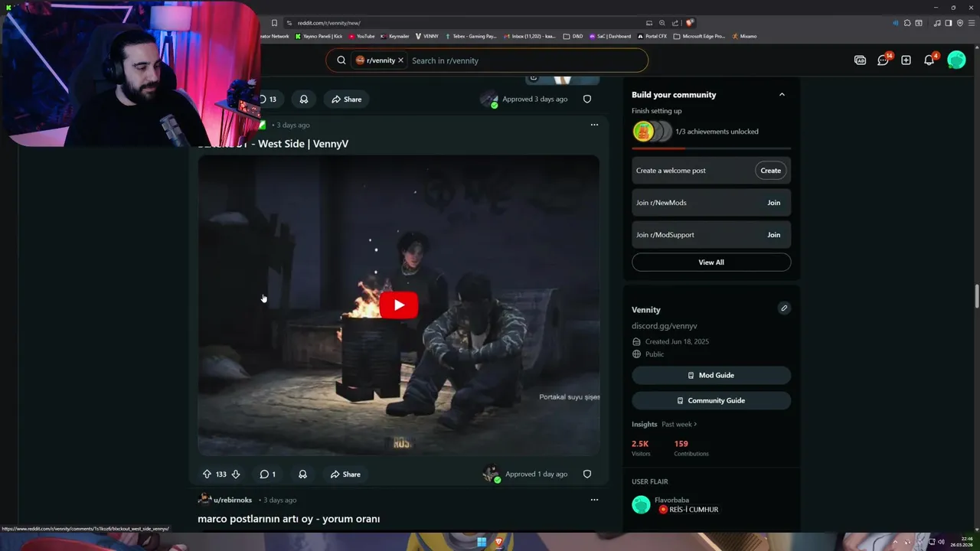Edit Vennity community details pencil

tap(783, 308)
